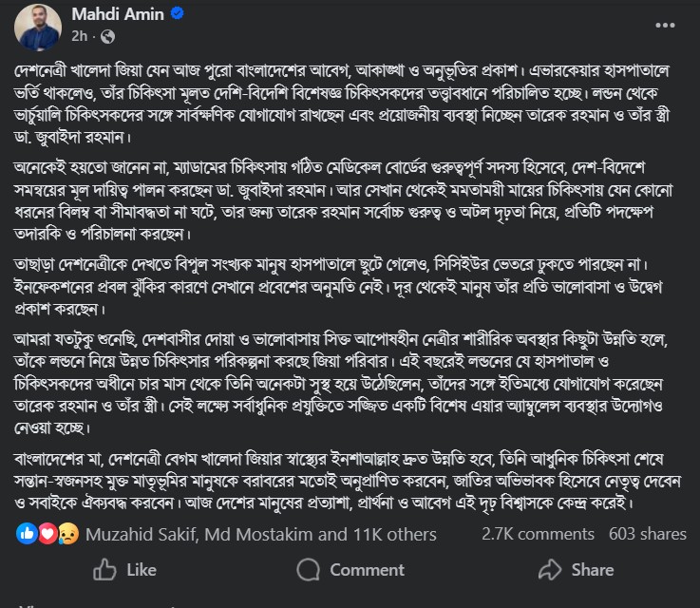
Task: Click the share arrow icon
Action: click(x=550, y=570)
